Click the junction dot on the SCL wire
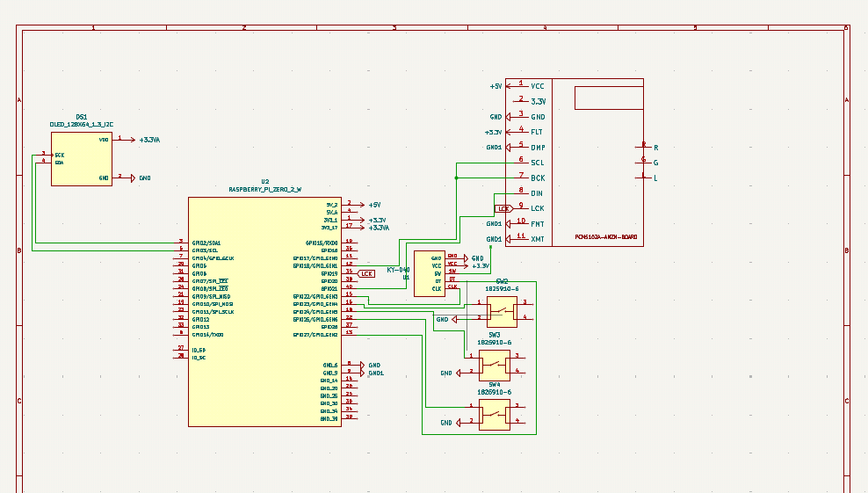Screen dimensions: 868x493 coord(456,178)
